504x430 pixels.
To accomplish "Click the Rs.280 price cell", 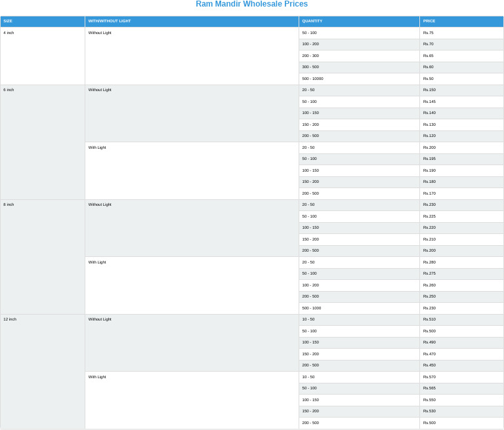I will point(461,262).
